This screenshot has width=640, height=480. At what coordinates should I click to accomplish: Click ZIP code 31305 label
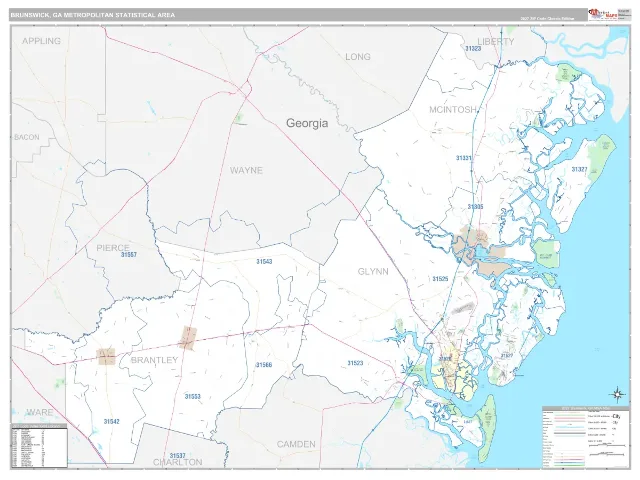point(475,207)
